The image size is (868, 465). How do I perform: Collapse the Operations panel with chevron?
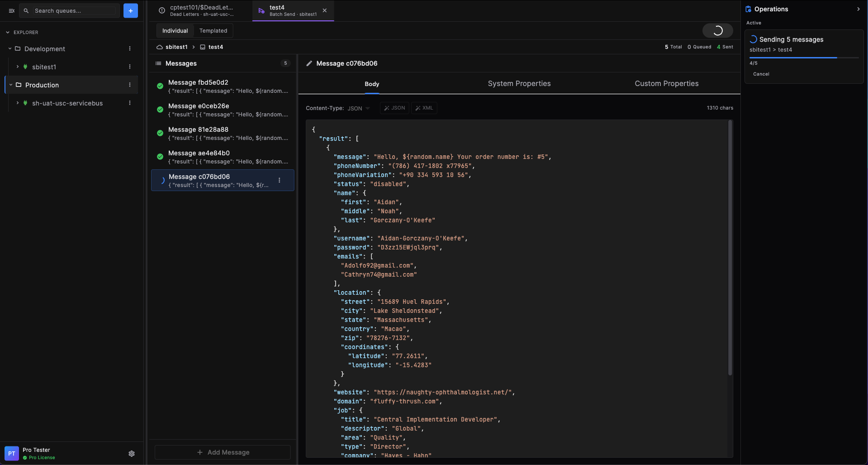click(858, 9)
